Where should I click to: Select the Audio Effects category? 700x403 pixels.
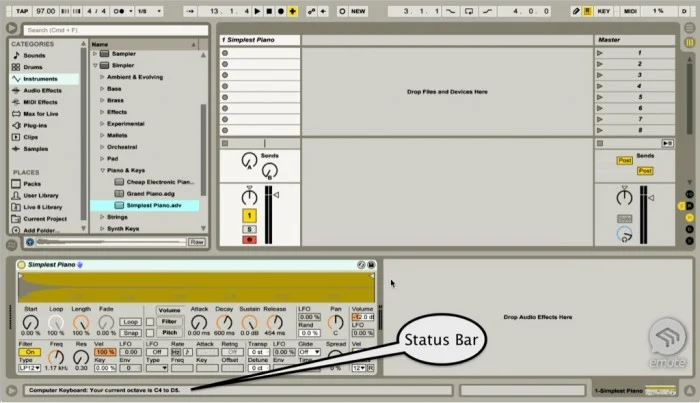42,90
